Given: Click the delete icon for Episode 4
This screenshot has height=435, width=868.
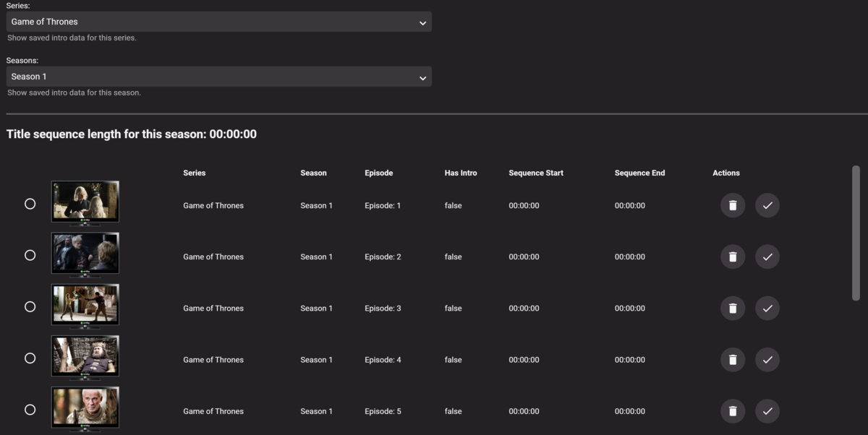Looking at the screenshot, I should (x=732, y=359).
